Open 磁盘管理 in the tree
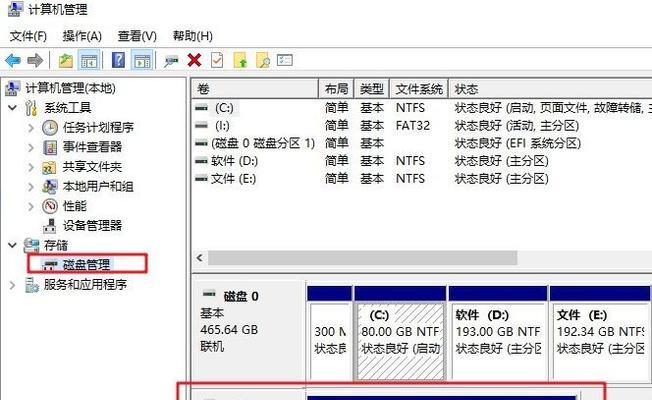Screen dimensions: 652x400 86,264
